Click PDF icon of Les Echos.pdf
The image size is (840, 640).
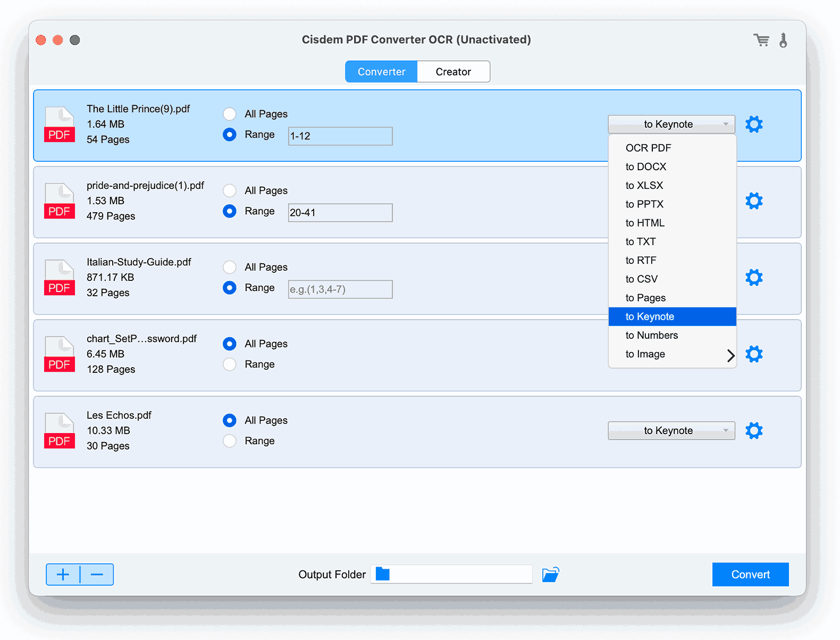pyautogui.click(x=59, y=431)
